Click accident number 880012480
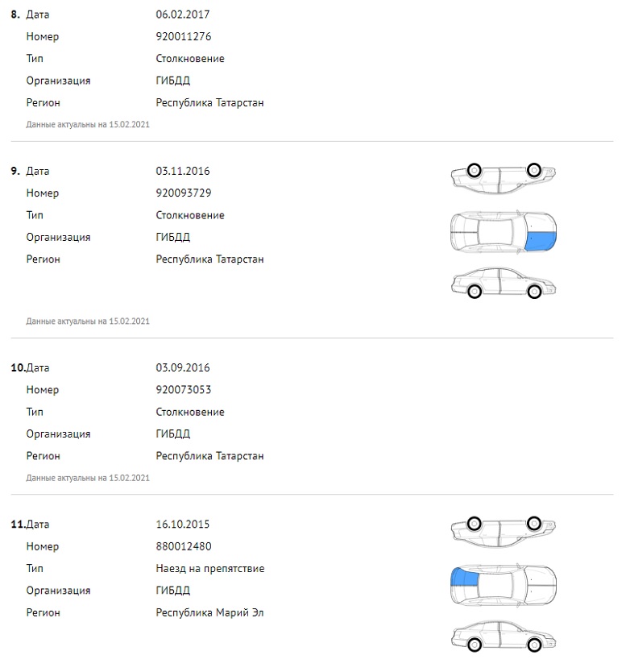The width and height of the screenshot is (630, 672). click(x=183, y=545)
